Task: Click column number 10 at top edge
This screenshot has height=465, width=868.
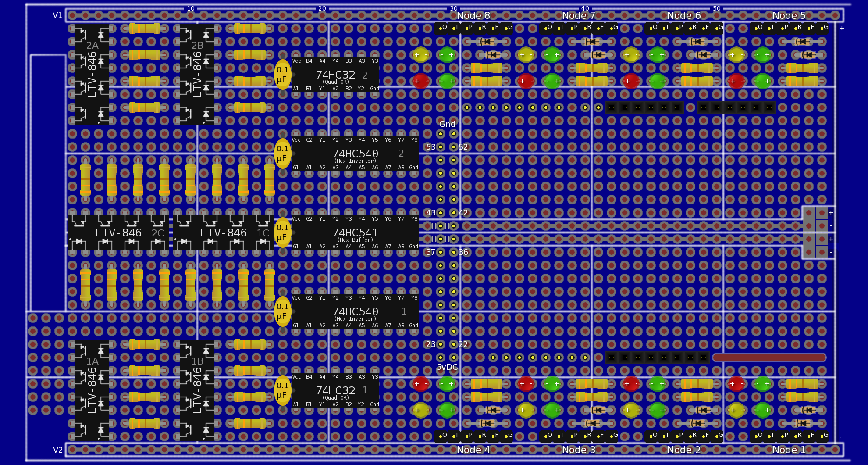Action: pos(191,8)
